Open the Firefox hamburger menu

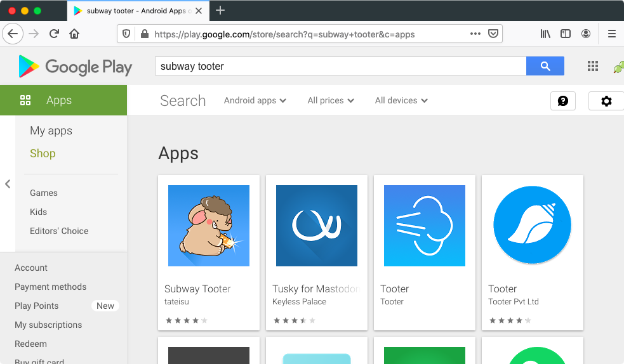coord(612,34)
